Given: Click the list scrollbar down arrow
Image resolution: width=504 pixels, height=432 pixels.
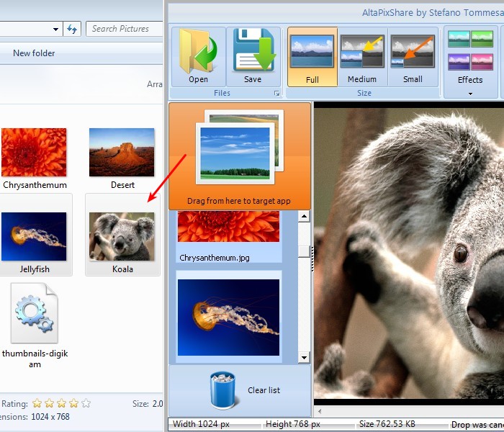Looking at the screenshot, I should pyautogui.click(x=304, y=357).
